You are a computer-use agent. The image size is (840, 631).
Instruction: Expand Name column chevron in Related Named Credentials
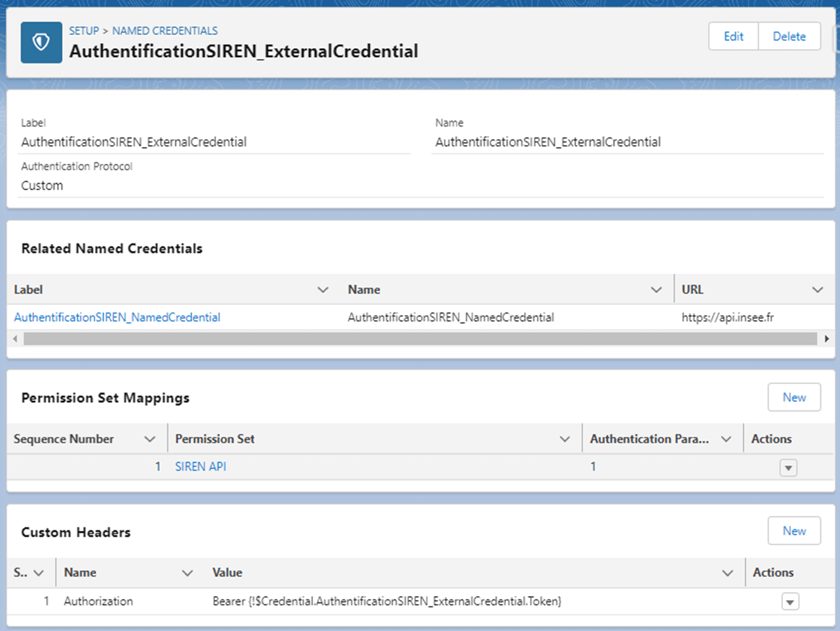point(656,290)
